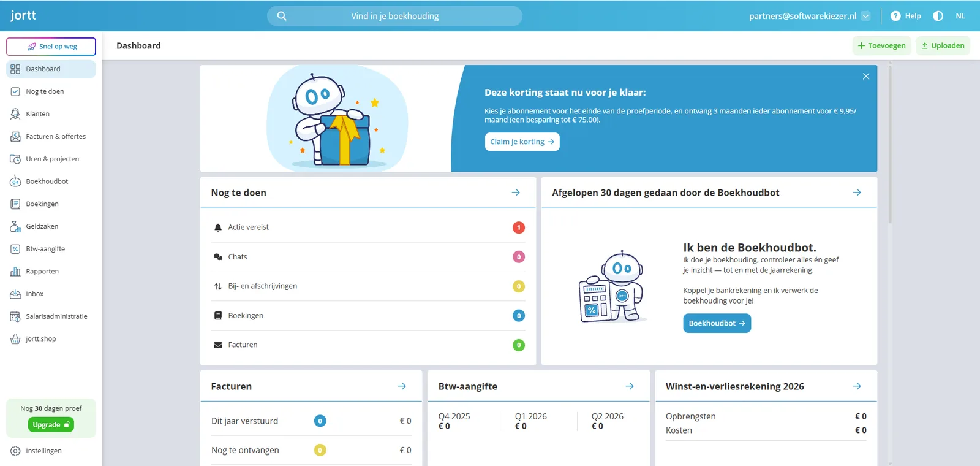Click Nog 30 dagen proef text
980x466 pixels.
pos(51,408)
